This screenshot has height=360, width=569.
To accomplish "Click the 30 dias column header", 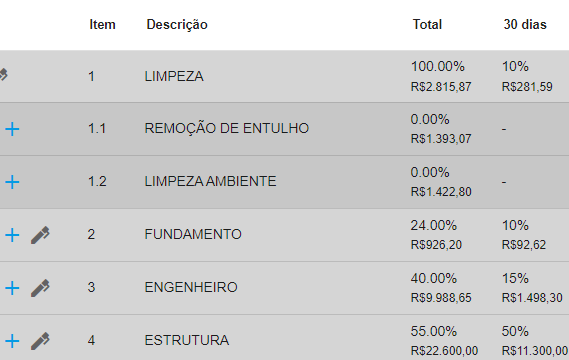I will click(525, 25).
